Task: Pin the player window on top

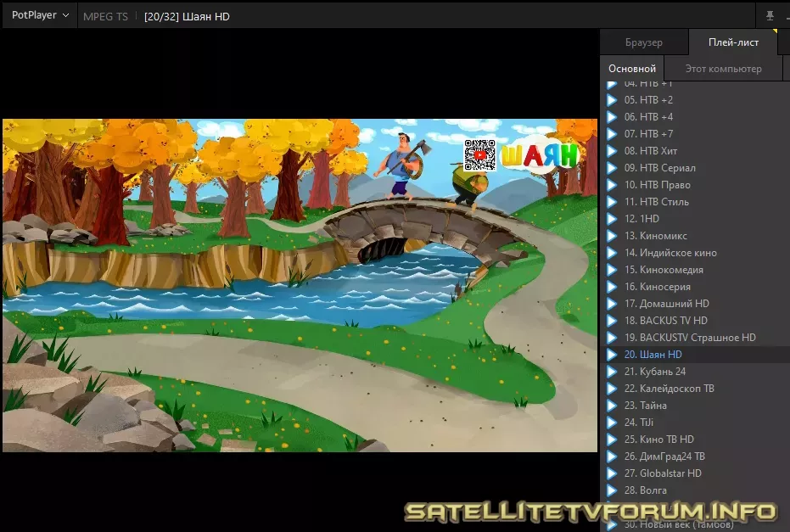Action: (x=770, y=15)
